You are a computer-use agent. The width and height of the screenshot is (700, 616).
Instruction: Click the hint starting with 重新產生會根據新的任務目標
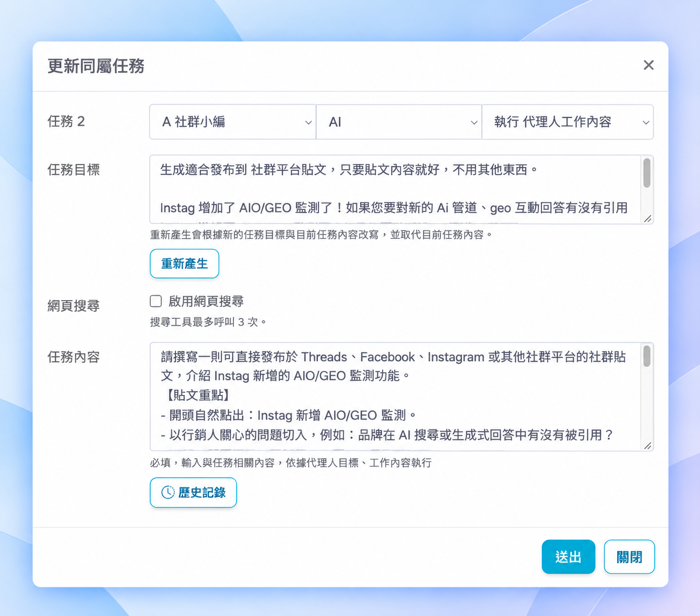[x=322, y=235]
